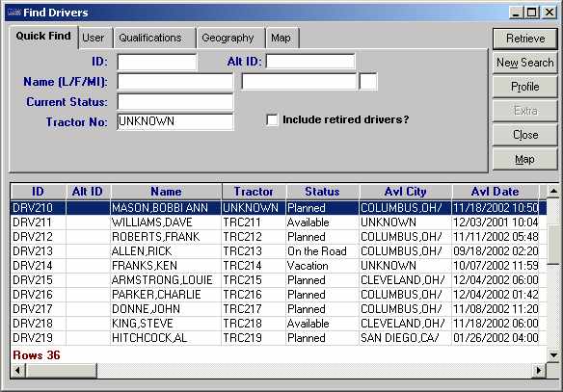
Task: Click the horizontal scrollbar left arrow
Action: pos(18,370)
